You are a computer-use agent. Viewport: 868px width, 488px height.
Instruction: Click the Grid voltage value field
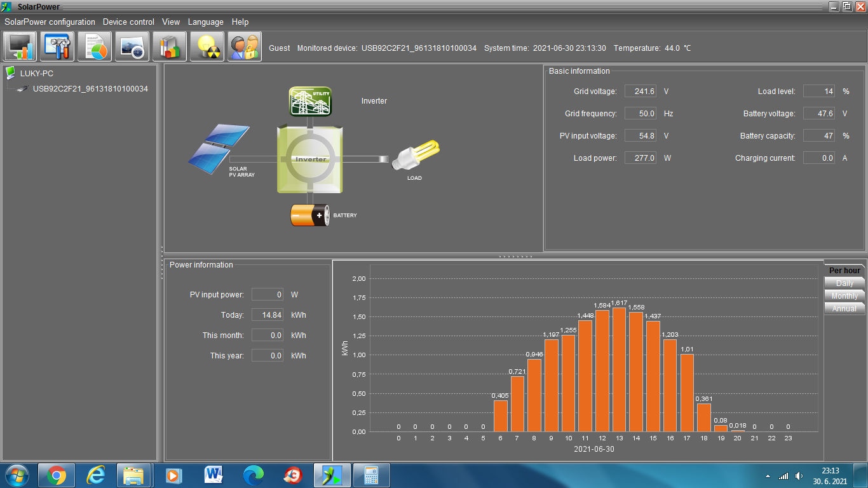[x=641, y=91]
